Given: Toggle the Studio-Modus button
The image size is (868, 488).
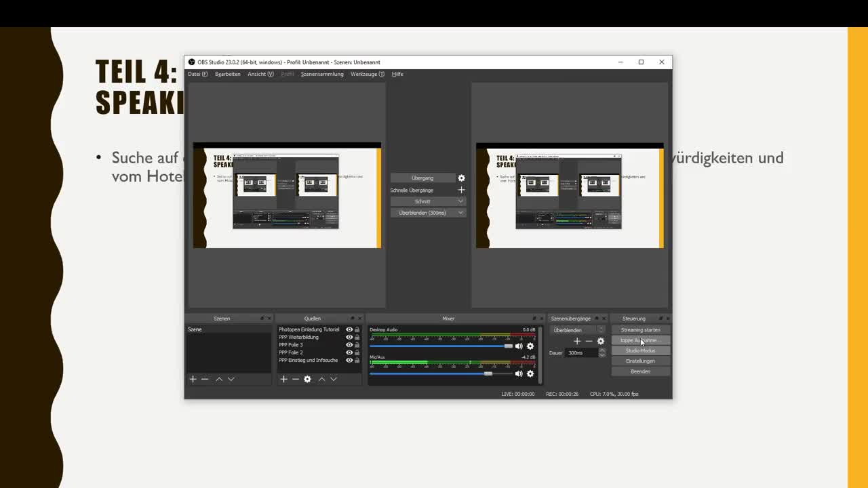Looking at the screenshot, I should click(640, 350).
